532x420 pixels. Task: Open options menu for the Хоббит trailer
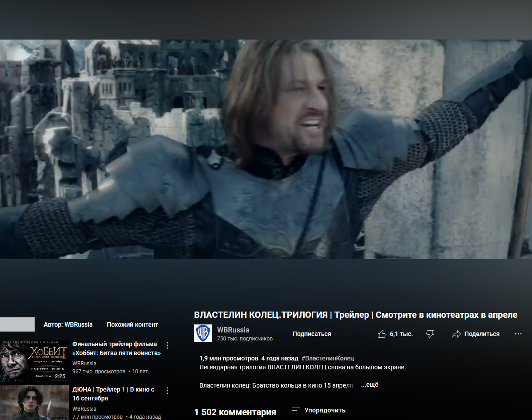pos(167,345)
